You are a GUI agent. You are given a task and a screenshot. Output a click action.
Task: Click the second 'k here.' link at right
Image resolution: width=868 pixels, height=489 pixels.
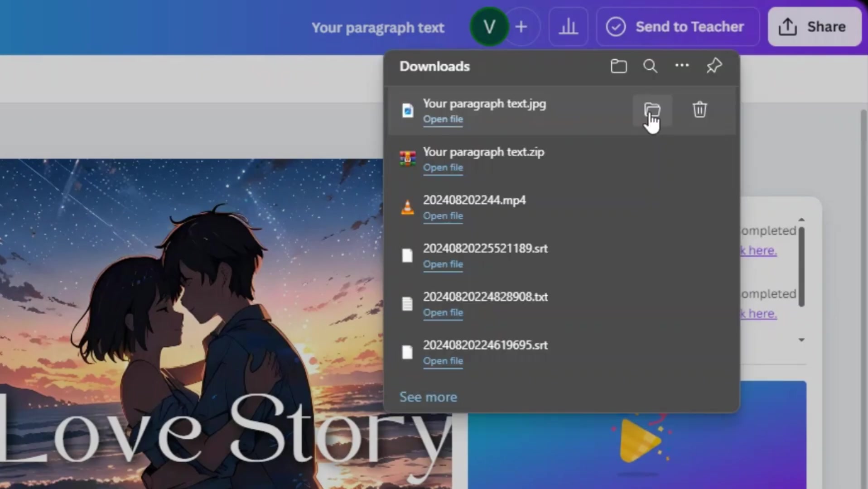(x=759, y=313)
